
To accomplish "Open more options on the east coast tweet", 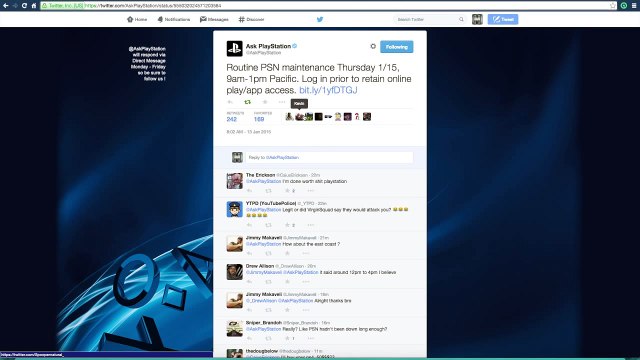I will (x=306, y=253).
